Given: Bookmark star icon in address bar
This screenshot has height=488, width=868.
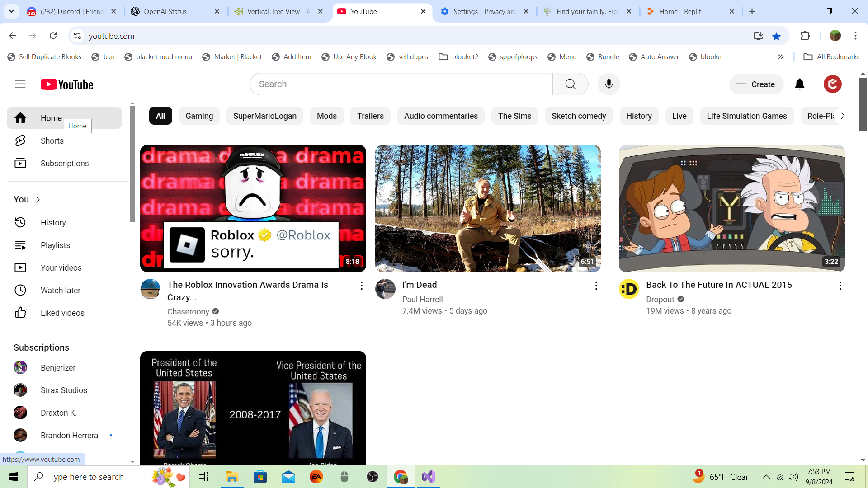Looking at the screenshot, I should coord(776,36).
